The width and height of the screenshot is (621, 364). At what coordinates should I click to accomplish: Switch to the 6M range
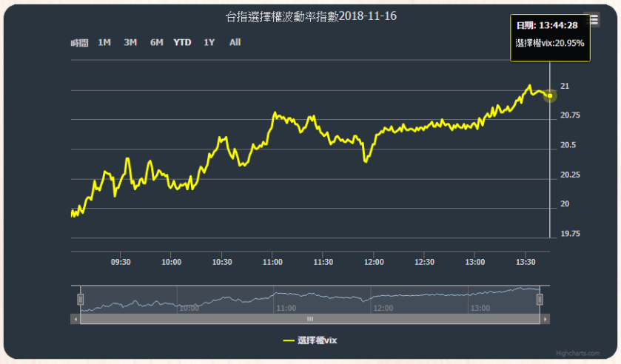point(156,42)
